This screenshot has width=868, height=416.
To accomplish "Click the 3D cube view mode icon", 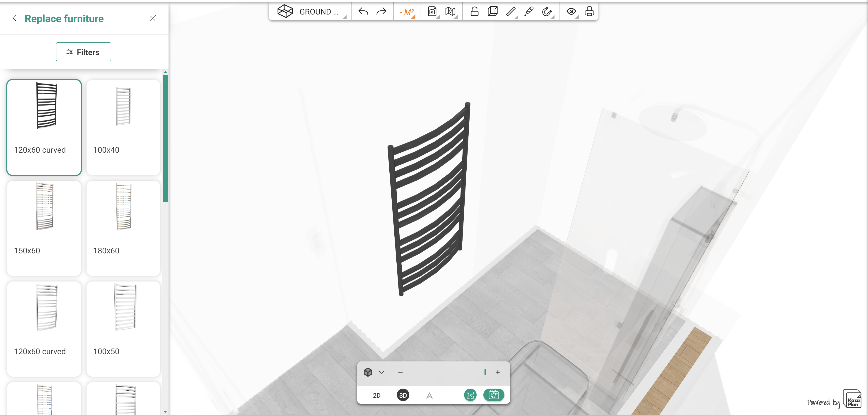I will click(368, 372).
